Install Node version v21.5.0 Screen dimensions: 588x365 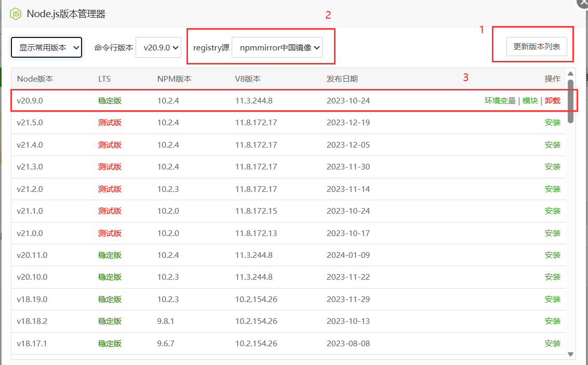553,123
